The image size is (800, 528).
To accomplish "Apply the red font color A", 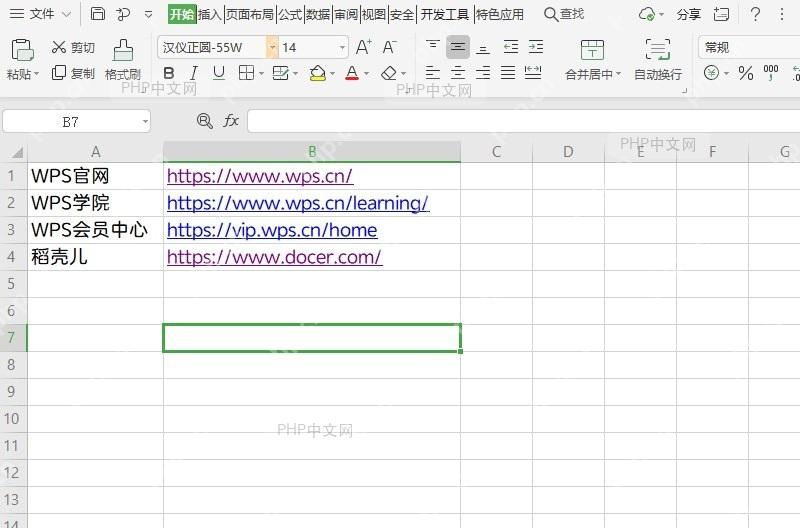I will click(x=352, y=73).
